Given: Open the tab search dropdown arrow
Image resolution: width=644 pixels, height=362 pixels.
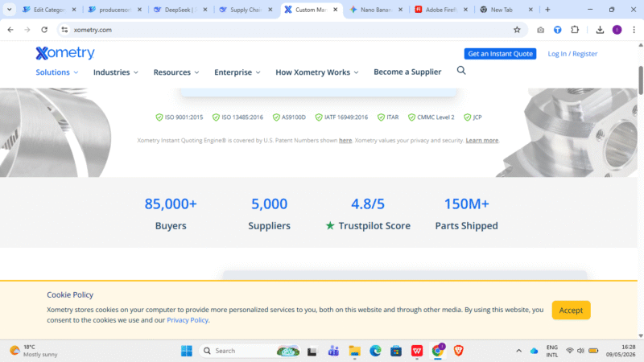Looking at the screenshot, I should (9, 10).
